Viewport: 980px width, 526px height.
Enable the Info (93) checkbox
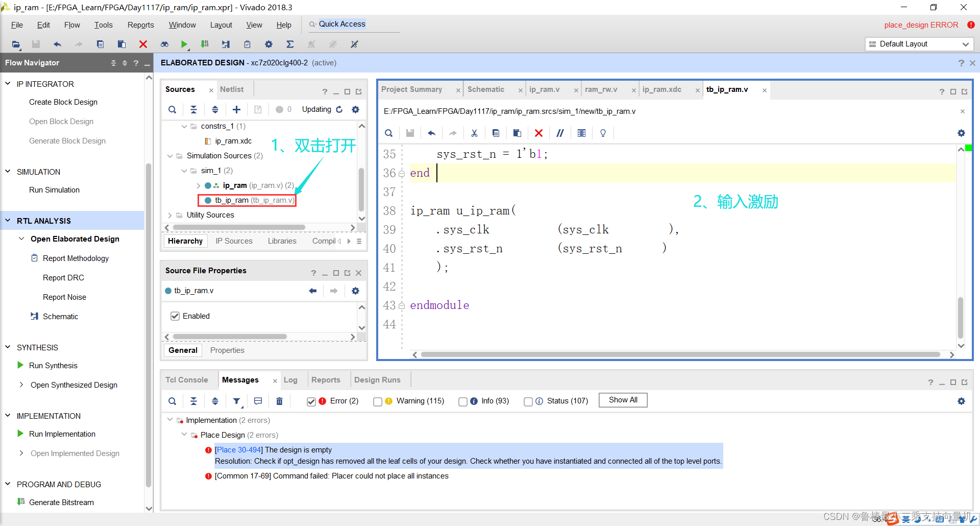462,401
